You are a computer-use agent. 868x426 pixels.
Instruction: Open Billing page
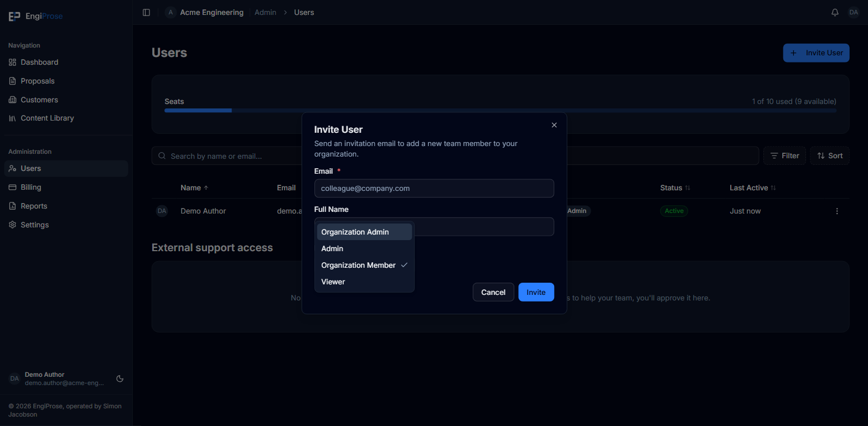point(66,187)
